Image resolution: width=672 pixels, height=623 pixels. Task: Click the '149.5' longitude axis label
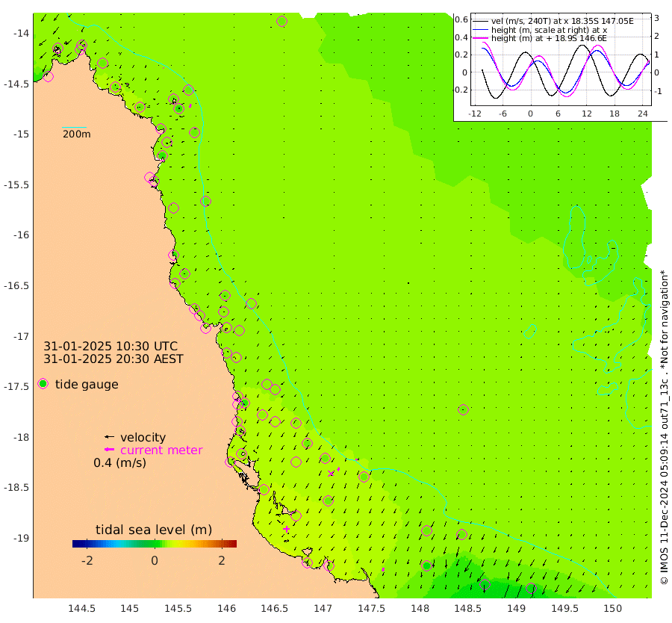pyautogui.click(x=564, y=608)
